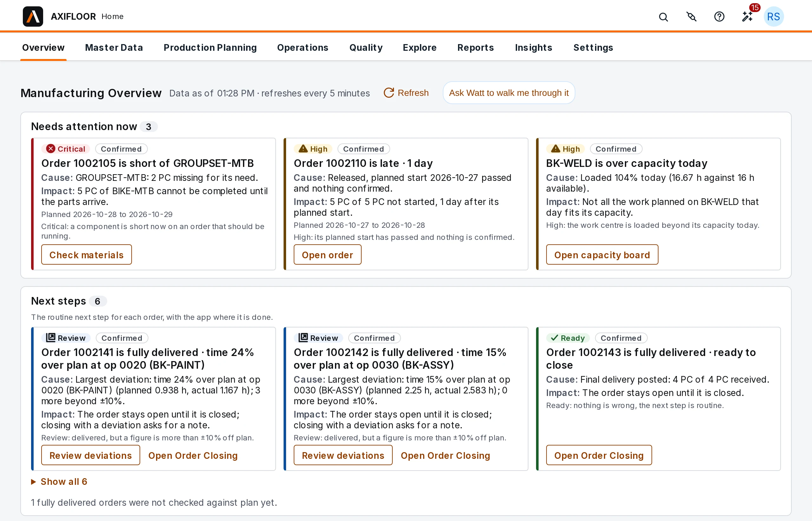This screenshot has width=812, height=521.
Task: Click '1 fully delivered orders were not checked' note
Action: (x=154, y=503)
